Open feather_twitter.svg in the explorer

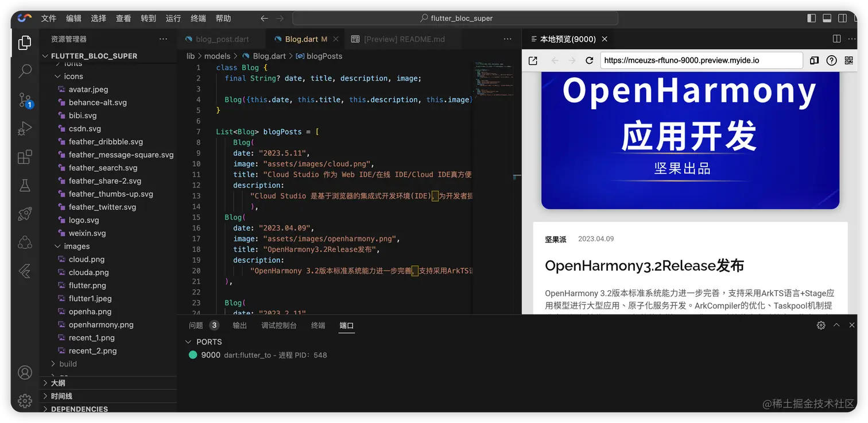click(x=102, y=207)
